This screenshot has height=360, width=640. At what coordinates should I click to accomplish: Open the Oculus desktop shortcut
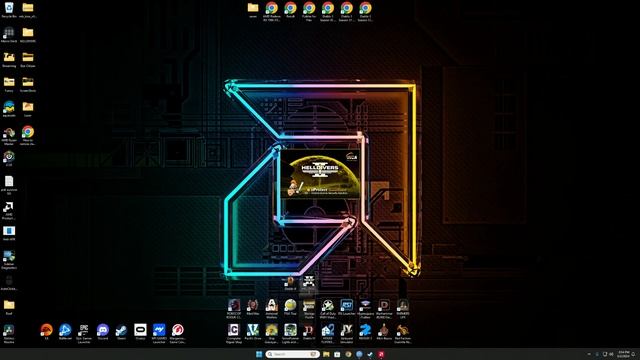[x=140, y=332]
